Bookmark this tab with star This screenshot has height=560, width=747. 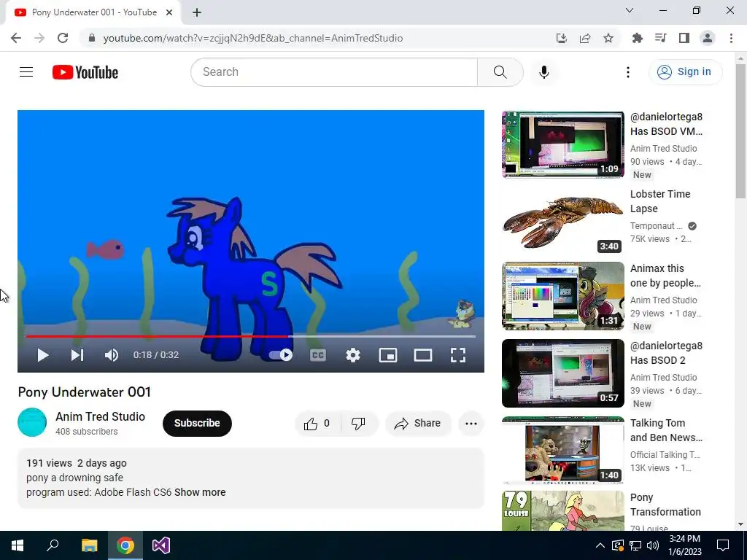608,38
